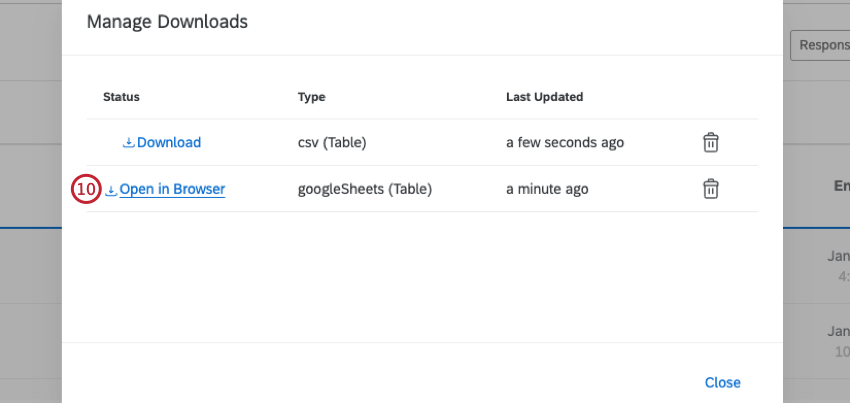850x403 pixels.
Task: Click the red step 10 marker
Action: pyautogui.click(x=87, y=189)
